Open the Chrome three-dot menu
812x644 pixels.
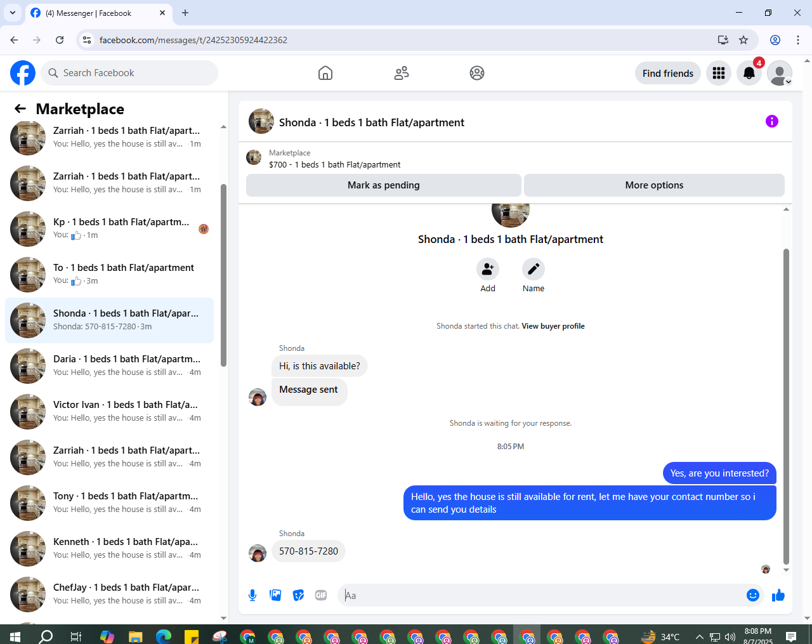[798, 40]
